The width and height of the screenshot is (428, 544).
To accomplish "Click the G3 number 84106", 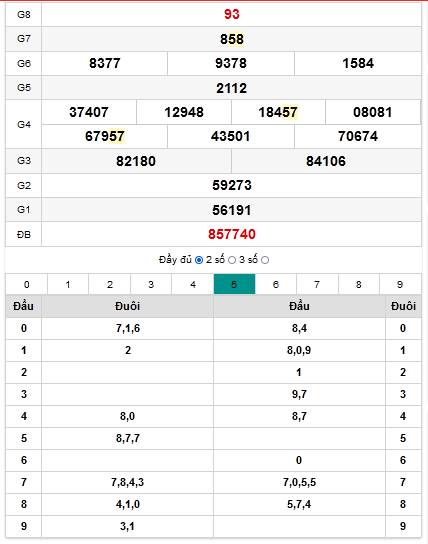I will click(x=326, y=161).
